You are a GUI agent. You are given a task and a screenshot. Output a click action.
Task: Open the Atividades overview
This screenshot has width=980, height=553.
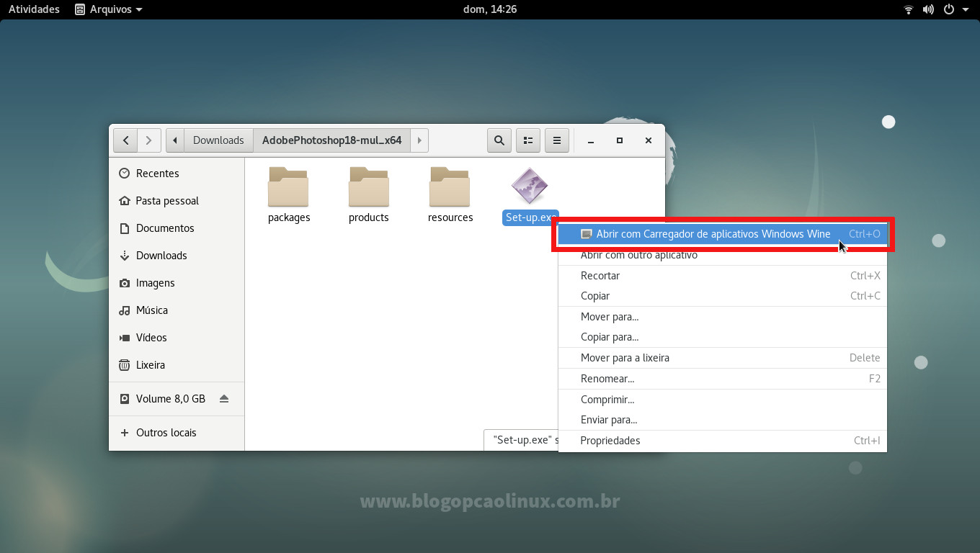pyautogui.click(x=34, y=9)
